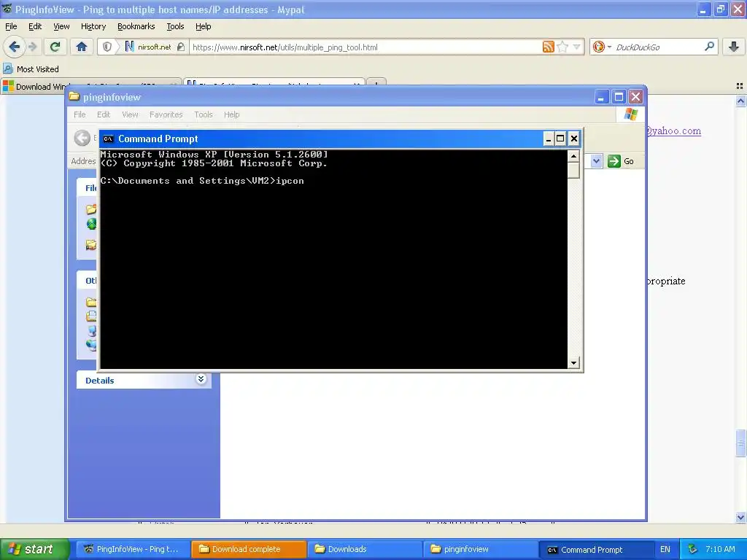The height and width of the screenshot is (560, 747).
Task: Click tracking protection shield icon
Action: [107, 47]
